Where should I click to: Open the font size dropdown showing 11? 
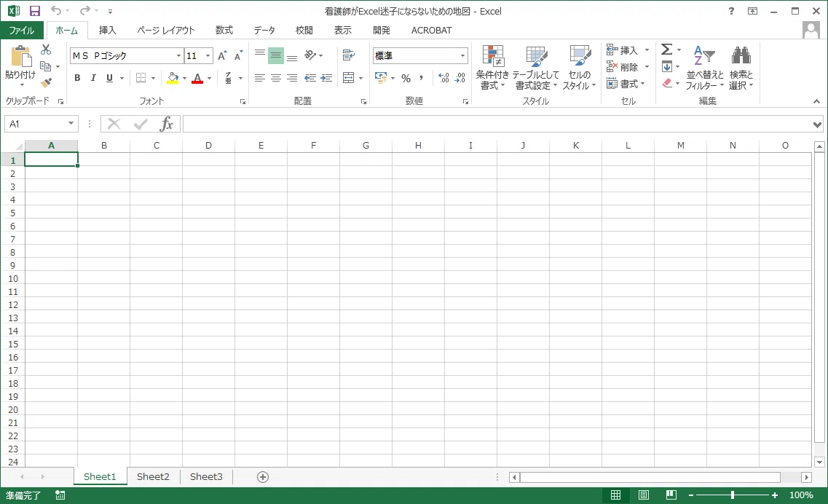coord(208,55)
